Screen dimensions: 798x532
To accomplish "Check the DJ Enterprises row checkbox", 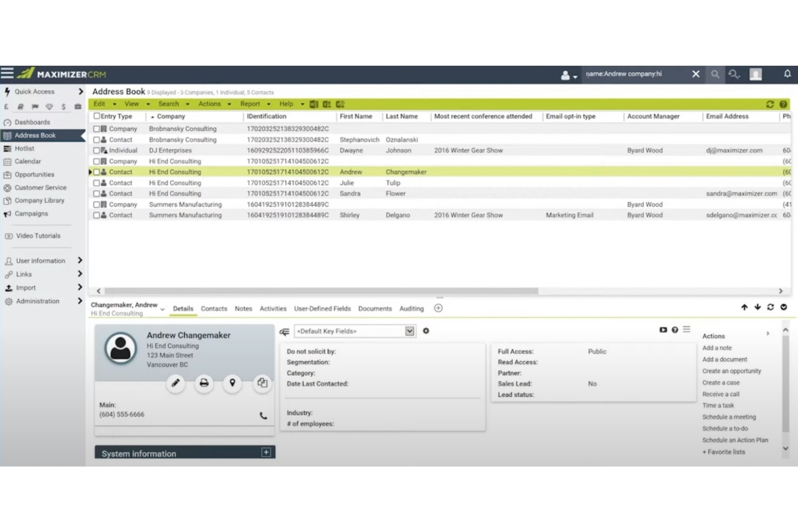I will 97,150.
